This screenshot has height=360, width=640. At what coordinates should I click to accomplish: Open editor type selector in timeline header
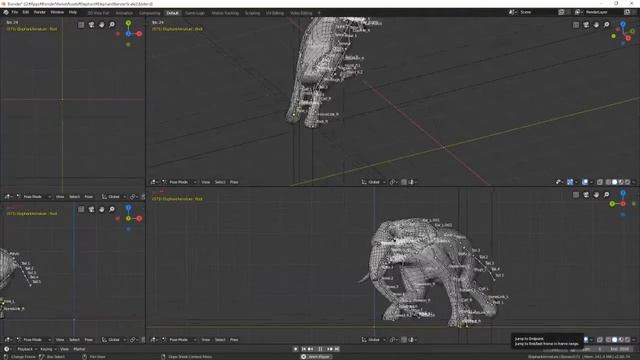(7, 349)
